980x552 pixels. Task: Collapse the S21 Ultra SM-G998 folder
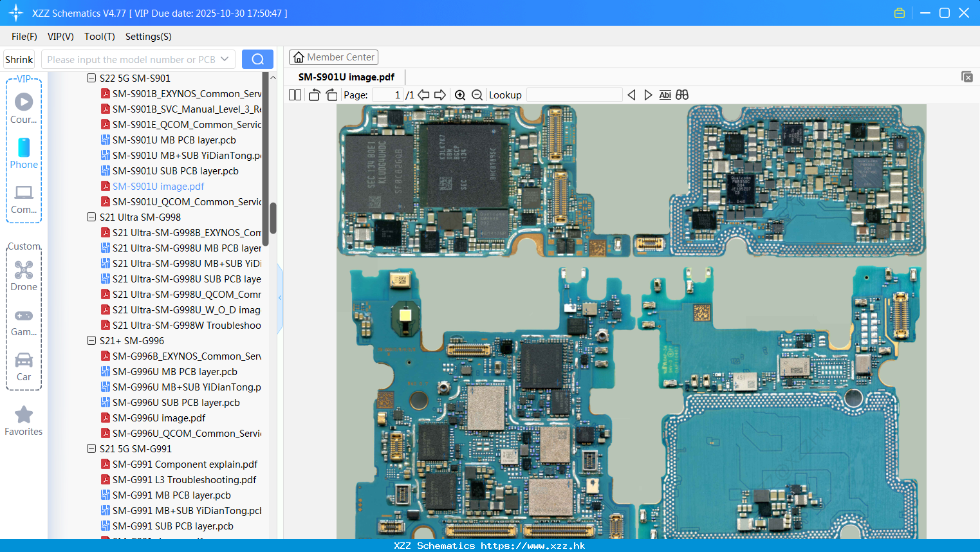(x=91, y=217)
